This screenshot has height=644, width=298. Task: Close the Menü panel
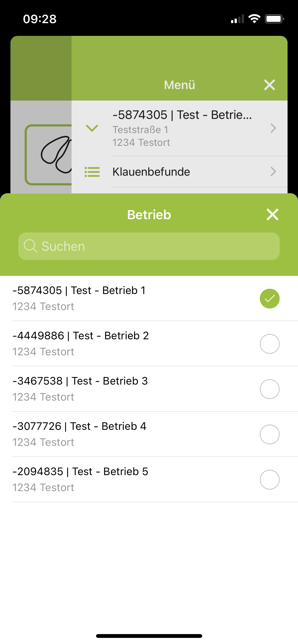(269, 85)
